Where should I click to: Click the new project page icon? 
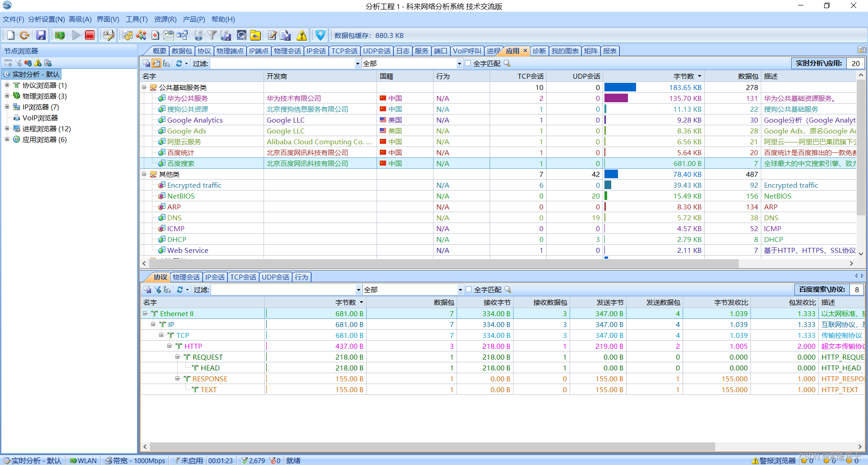tap(11, 35)
